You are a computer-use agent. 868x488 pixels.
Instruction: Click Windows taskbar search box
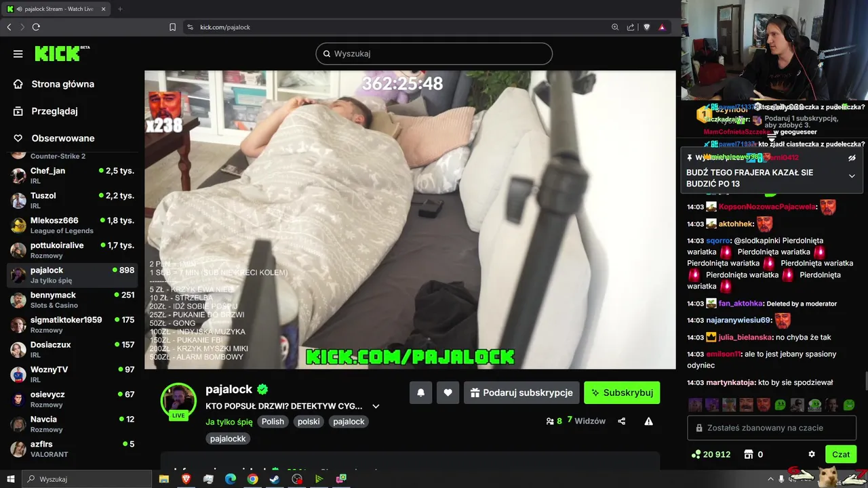point(86,479)
